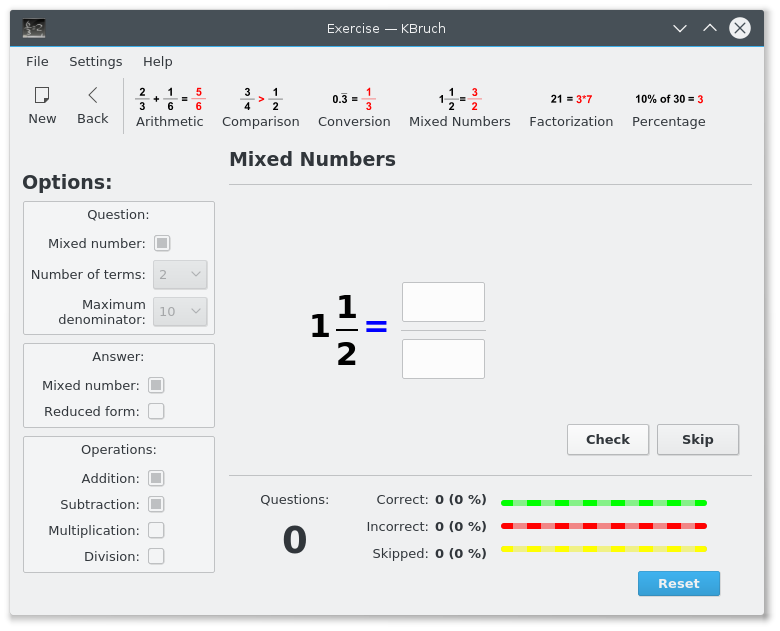Launch the Factorization exercise
The image size is (780, 631).
571,107
